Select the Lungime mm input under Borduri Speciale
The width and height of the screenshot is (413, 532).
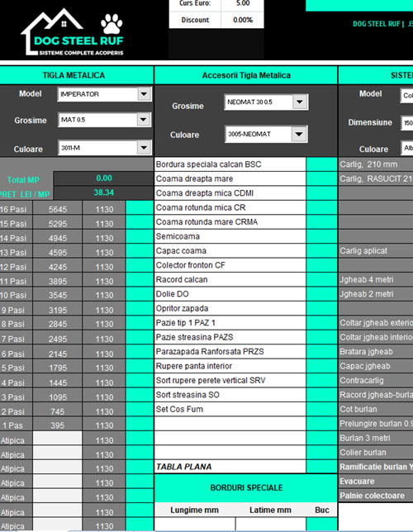pyautogui.click(x=194, y=524)
